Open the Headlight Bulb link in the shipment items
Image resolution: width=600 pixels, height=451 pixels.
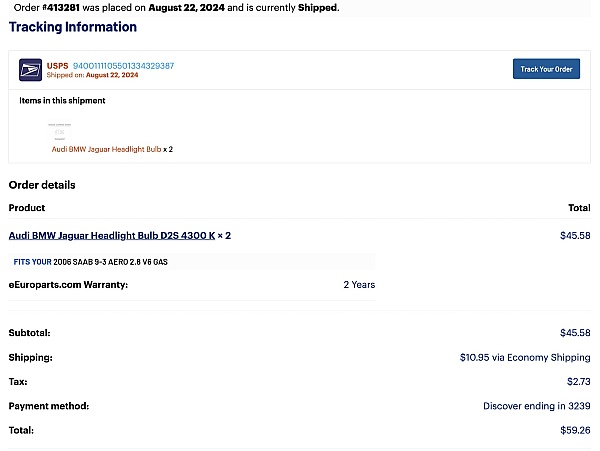106,149
